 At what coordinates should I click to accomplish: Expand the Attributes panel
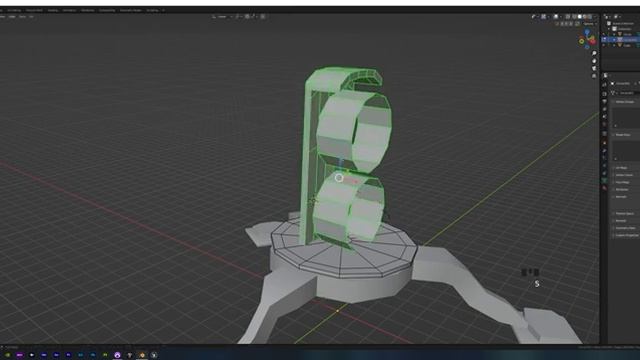point(621,190)
